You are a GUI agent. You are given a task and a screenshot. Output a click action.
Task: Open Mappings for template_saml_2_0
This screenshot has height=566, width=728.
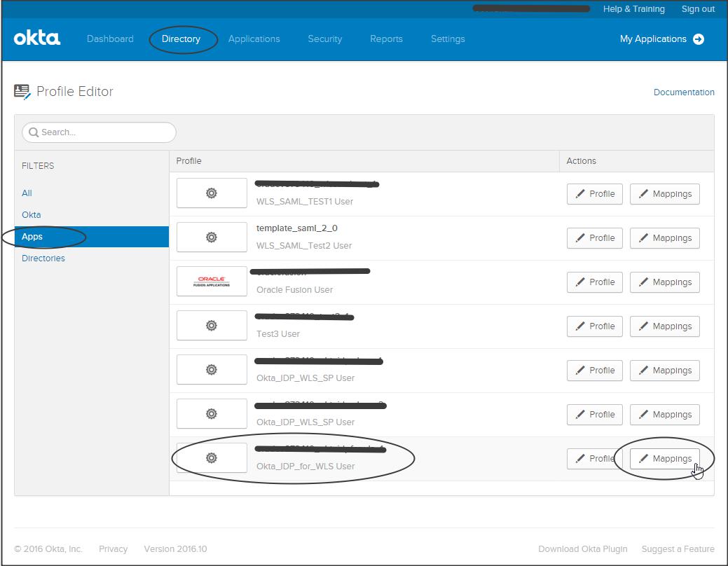pyautogui.click(x=665, y=238)
